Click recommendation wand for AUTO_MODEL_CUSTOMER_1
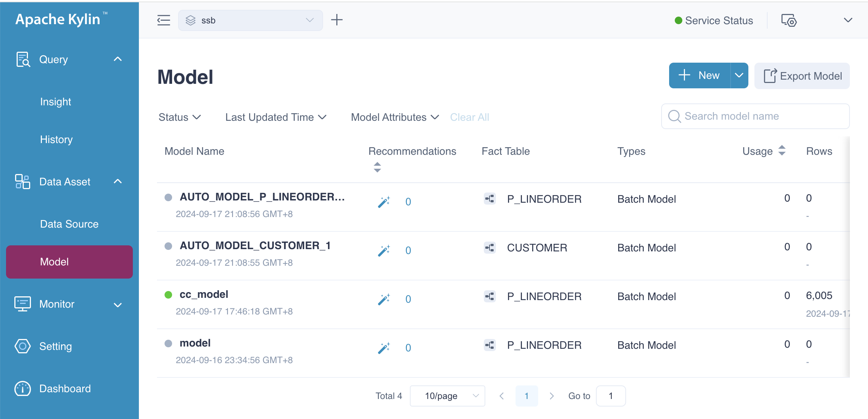 tap(384, 251)
